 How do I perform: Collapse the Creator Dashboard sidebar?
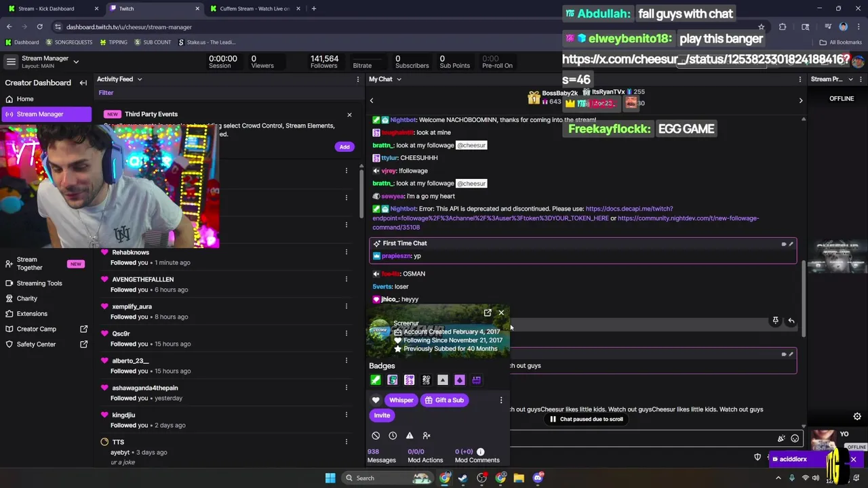coord(83,83)
